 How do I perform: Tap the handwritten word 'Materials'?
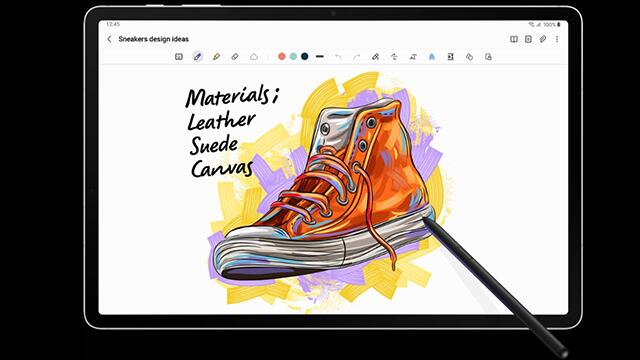pos(227,97)
